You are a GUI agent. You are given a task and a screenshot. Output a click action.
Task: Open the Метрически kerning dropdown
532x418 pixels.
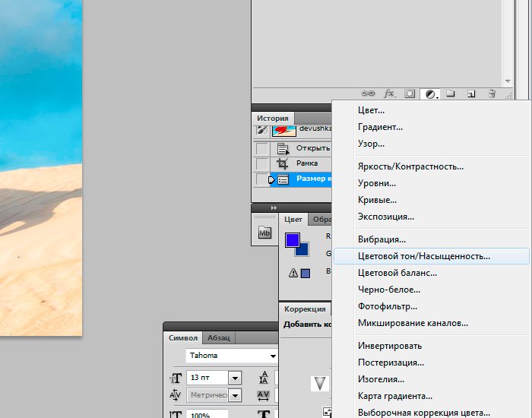tap(234, 395)
